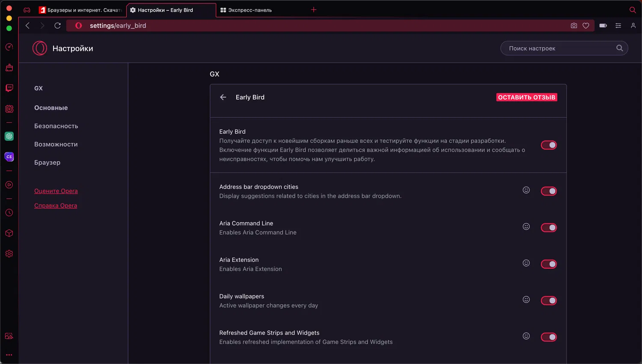The height and width of the screenshot is (364, 642).
Task: Open the Extensions cube icon in sidebar
Action: (9, 233)
